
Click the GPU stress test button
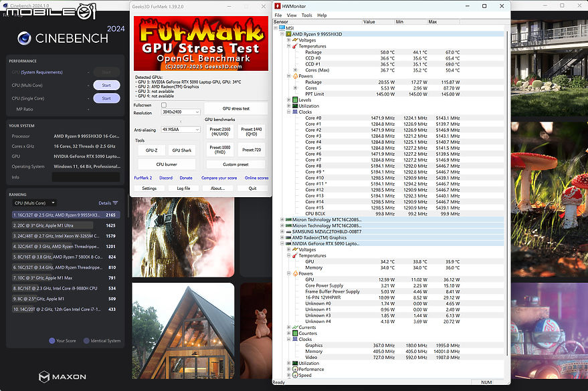click(236, 108)
